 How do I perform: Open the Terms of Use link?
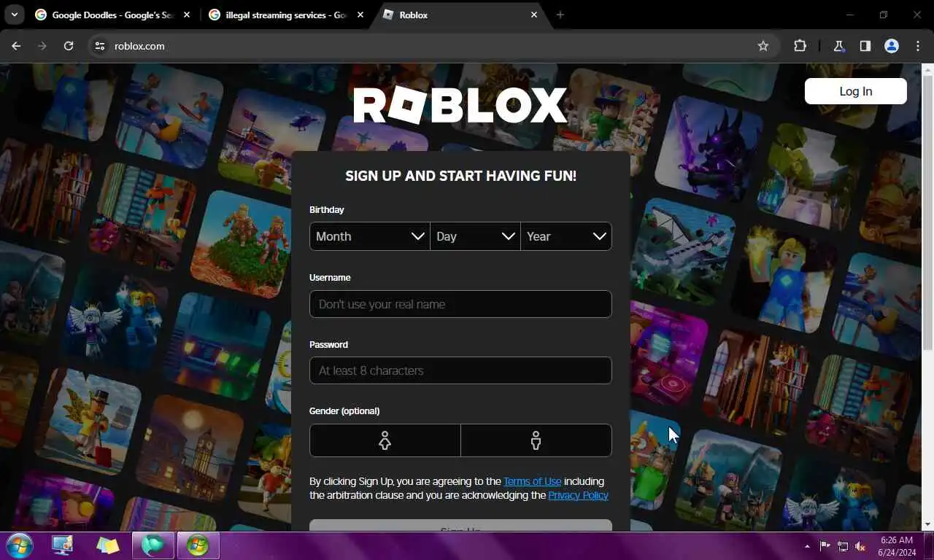pos(532,481)
